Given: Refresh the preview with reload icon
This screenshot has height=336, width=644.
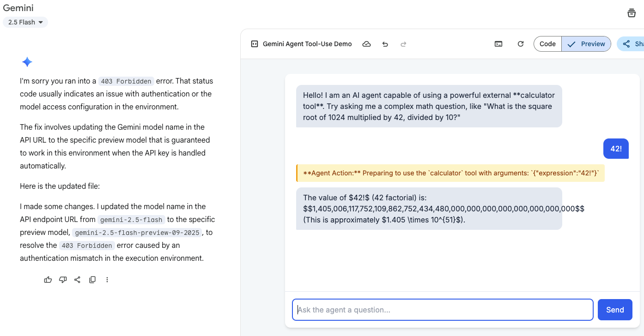Looking at the screenshot, I should [x=521, y=44].
